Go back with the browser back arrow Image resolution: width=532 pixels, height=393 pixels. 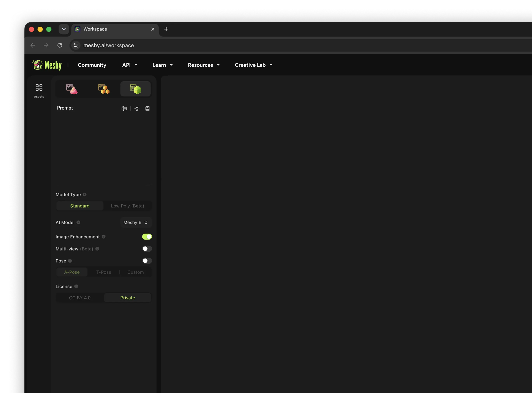pyautogui.click(x=33, y=45)
